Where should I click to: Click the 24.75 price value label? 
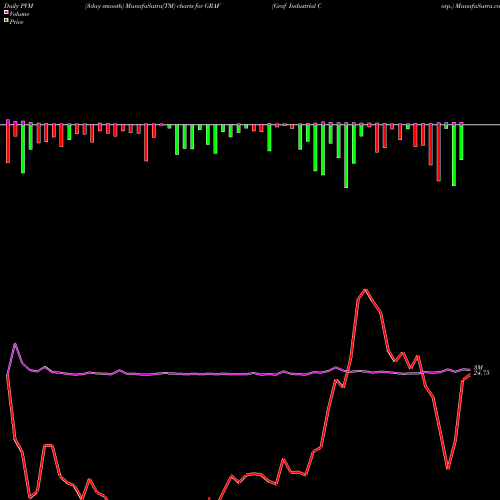[x=481, y=373]
